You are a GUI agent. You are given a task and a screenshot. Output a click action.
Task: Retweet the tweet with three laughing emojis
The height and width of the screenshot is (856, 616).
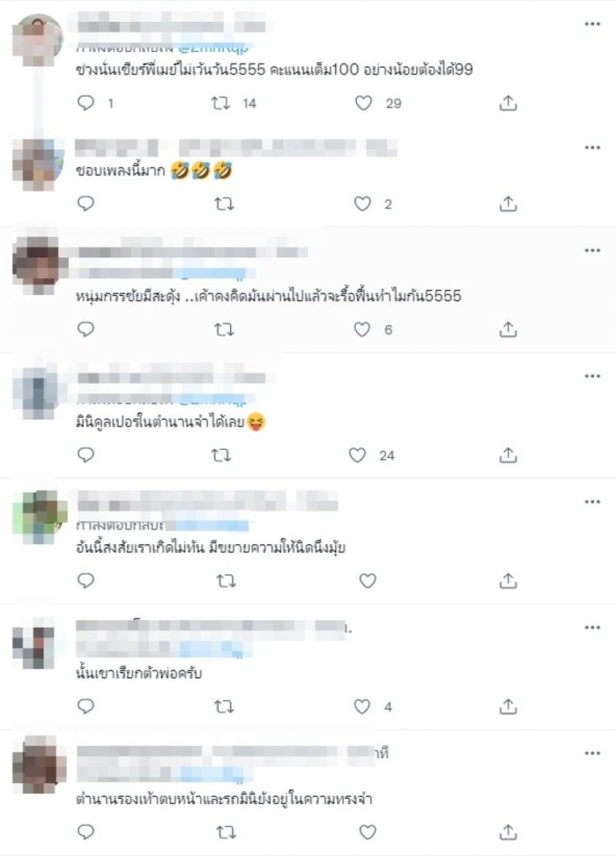(224, 204)
